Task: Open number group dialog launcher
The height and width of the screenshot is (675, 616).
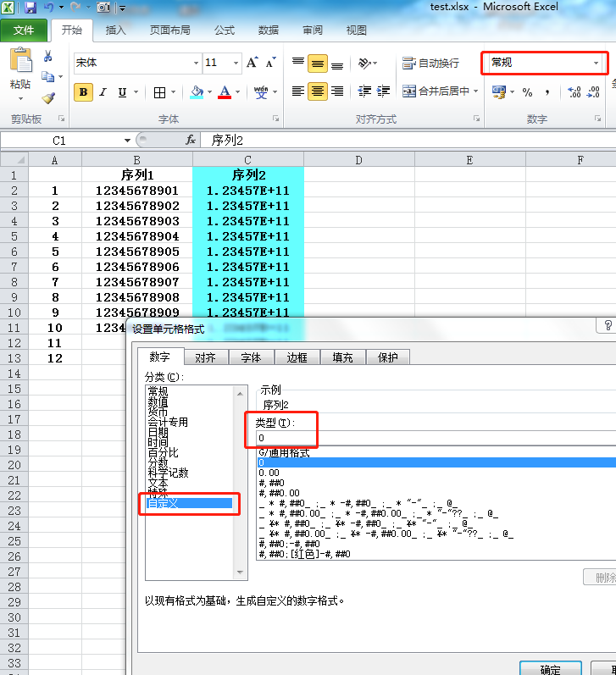Action: click(598, 119)
